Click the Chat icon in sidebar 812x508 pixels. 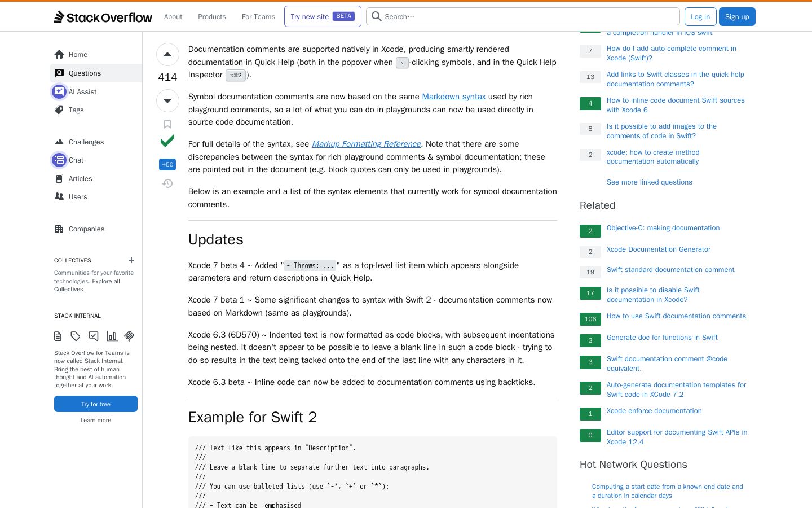tap(59, 160)
